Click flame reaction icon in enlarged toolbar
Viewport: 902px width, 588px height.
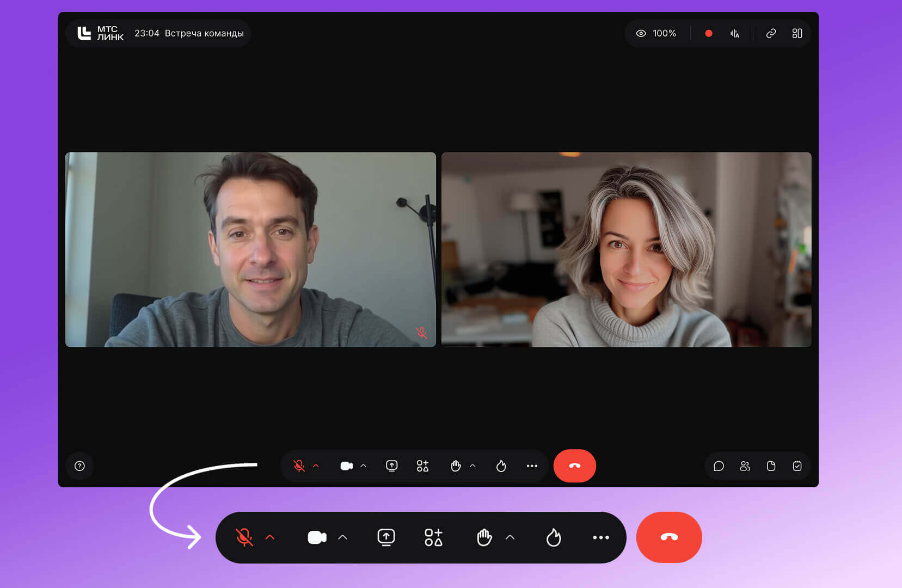click(553, 537)
